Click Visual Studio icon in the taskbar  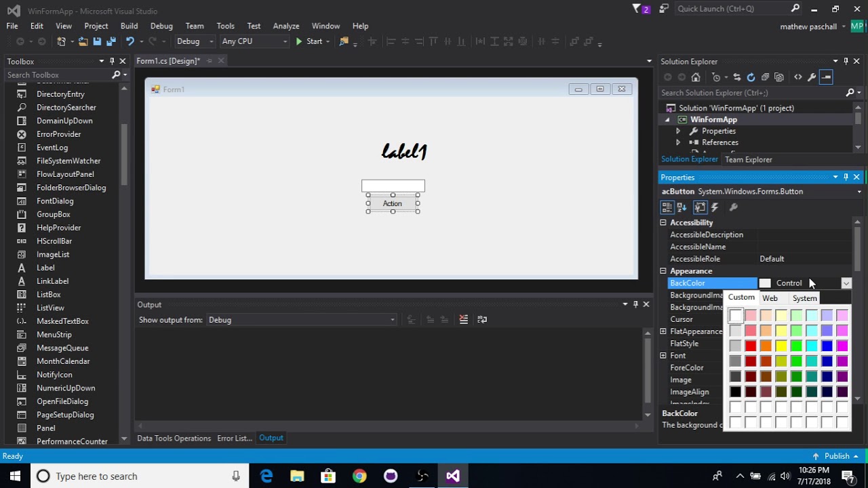point(453,476)
